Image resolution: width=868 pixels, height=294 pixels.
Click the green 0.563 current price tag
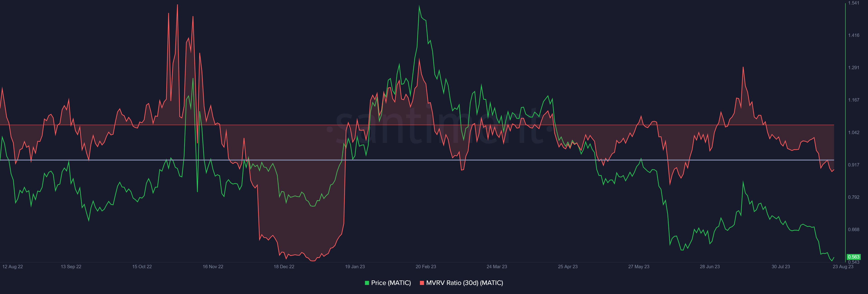(x=854, y=257)
